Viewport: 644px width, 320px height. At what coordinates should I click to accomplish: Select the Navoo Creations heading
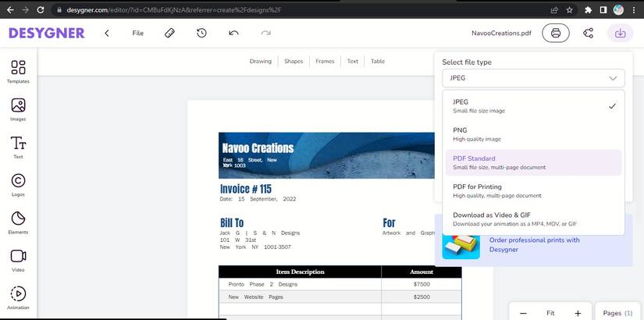pos(258,148)
